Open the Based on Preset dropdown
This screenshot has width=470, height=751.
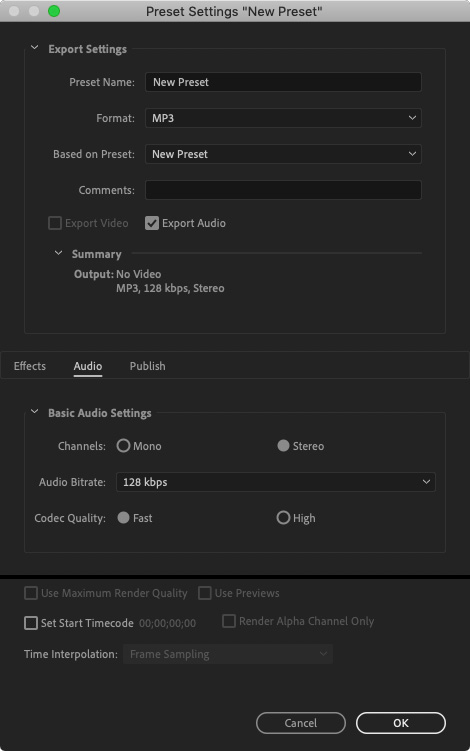(x=283, y=154)
